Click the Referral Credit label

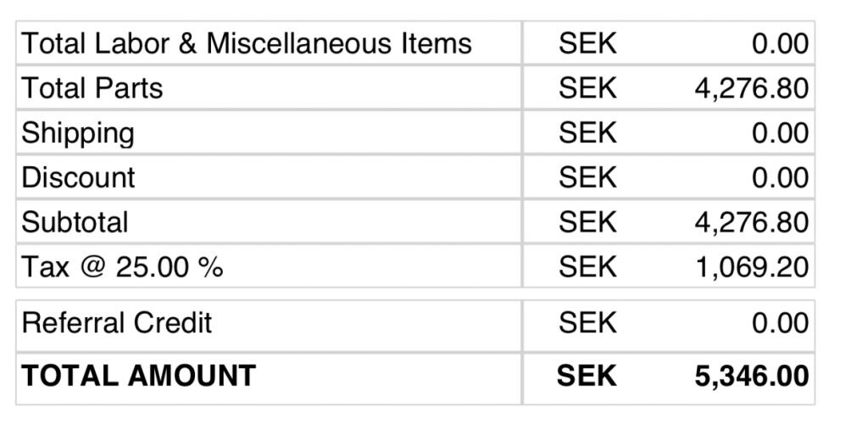(116, 323)
